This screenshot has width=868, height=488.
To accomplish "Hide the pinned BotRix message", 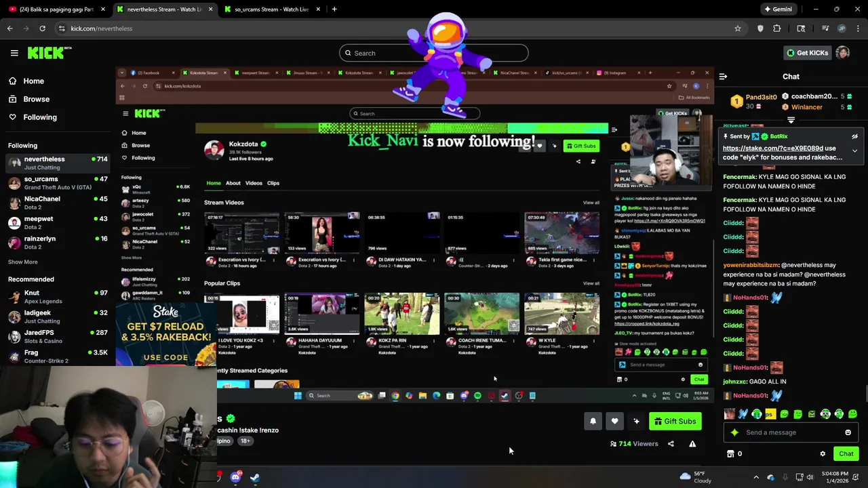I will coord(854,137).
